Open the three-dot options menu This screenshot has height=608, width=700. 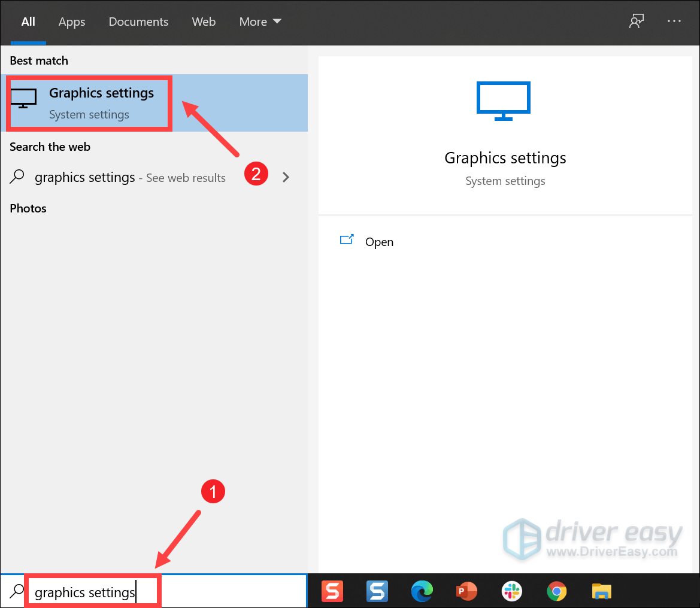674,22
